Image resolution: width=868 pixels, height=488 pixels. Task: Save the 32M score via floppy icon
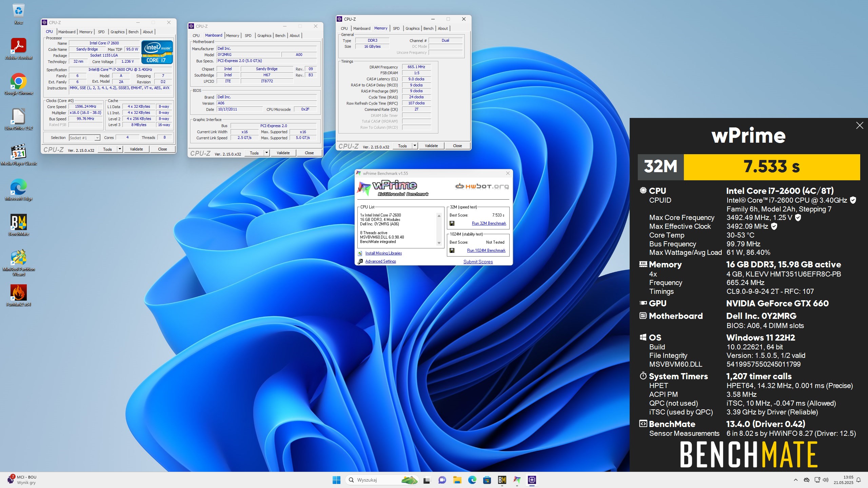click(x=452, y=223)
